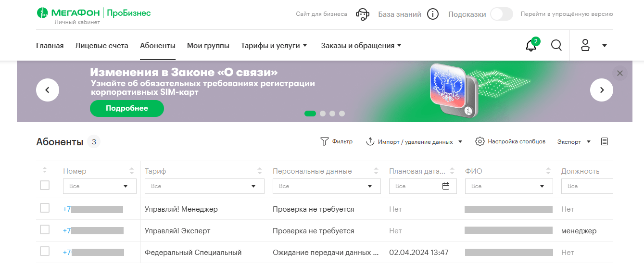Open the ФИО filter dropdown

point(509,186)
